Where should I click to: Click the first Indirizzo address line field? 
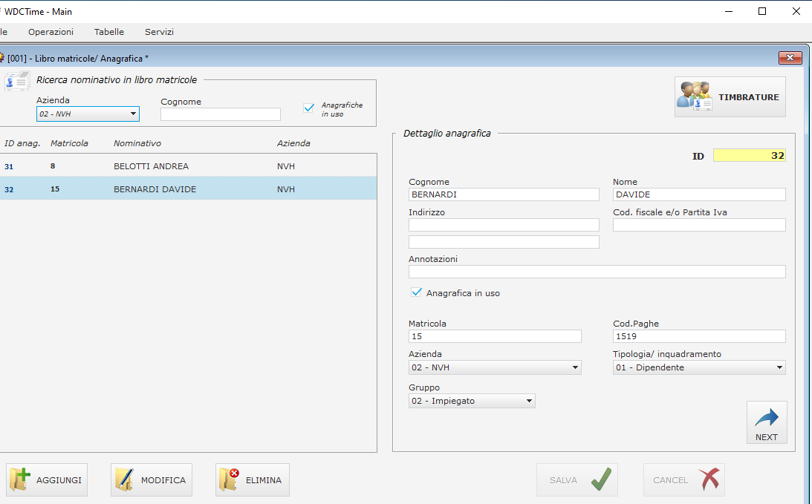pos(504,225)
